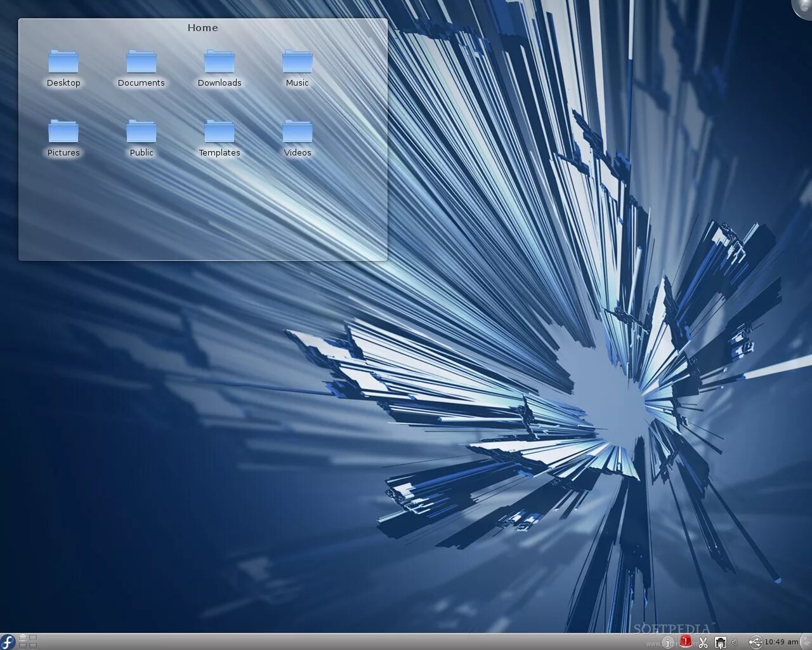Open the Pictures folder
This screenshot has height=650, width=812.
coord(63,138)
